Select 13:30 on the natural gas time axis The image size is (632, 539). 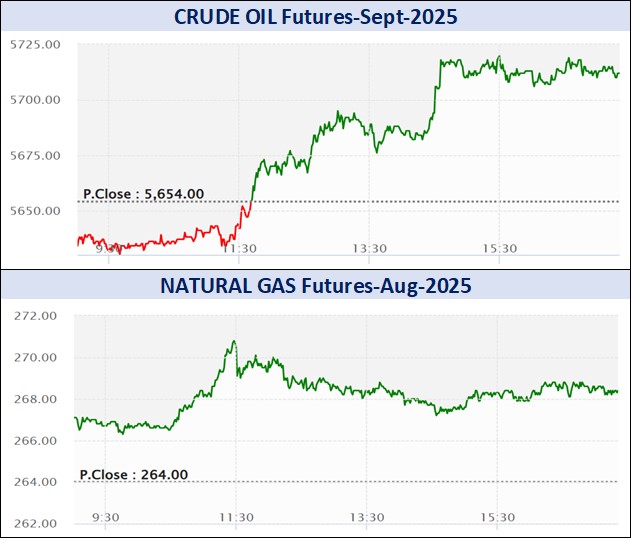coord(368,517)
